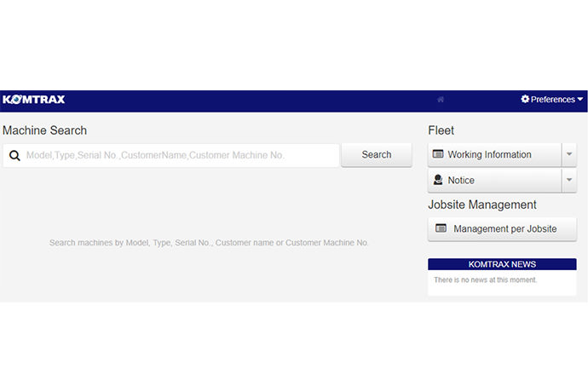
Task: Click the Preferences gear icon
Action: tap(525, 99)
